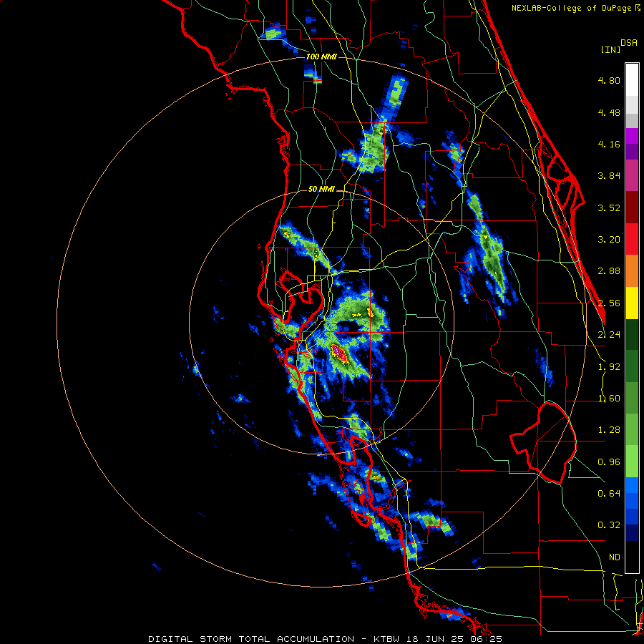Viewport: 644px width, 644px height.
Task: Select the yellow swatch on the color scale
Action: coord(632,303)
